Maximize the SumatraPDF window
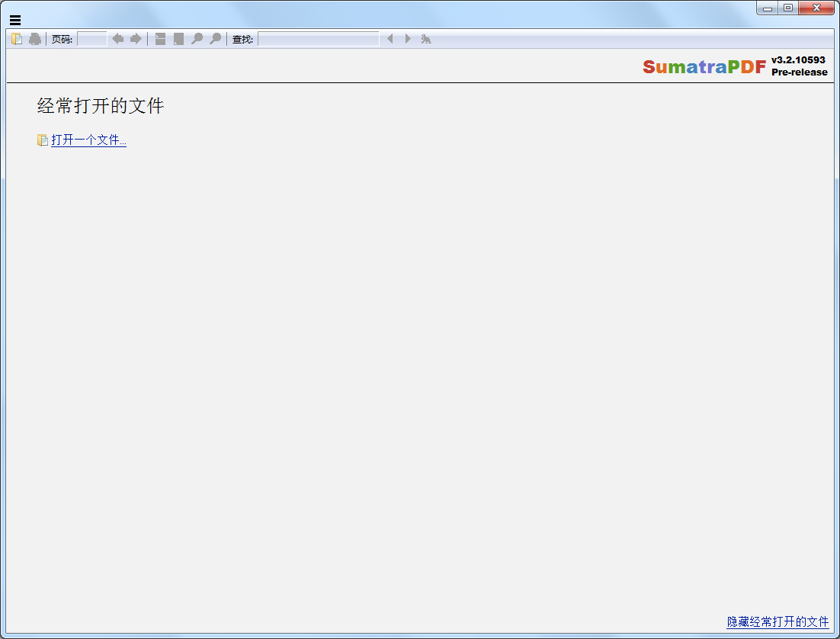Screen dimensions: 840x639 pos(788,8)
